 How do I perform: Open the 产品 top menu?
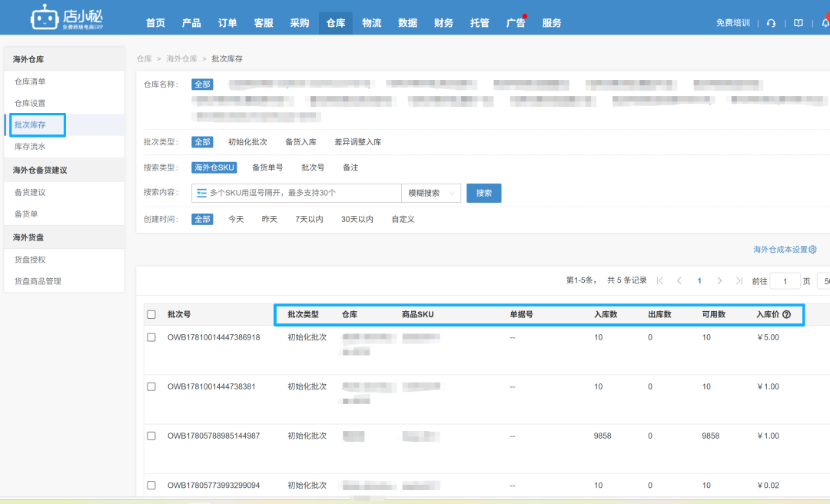click(191, 23)
